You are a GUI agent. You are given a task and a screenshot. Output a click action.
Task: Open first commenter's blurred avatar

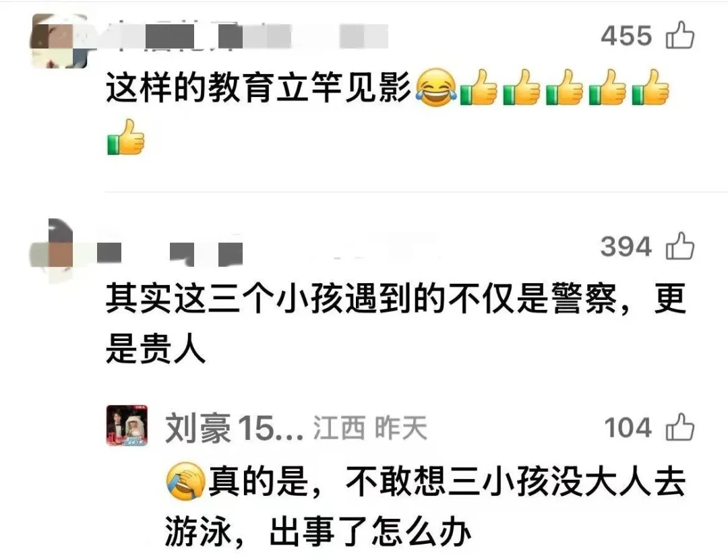click(59, 41)
